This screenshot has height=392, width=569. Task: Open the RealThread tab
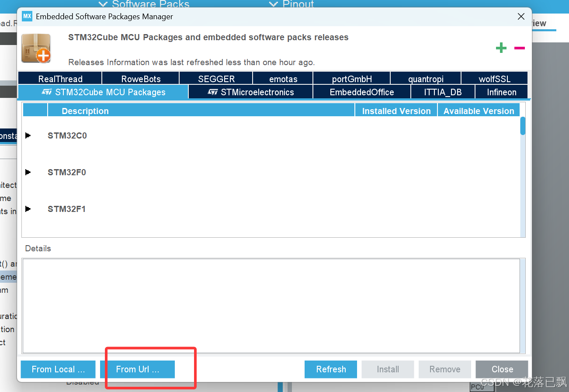point(60,79)
